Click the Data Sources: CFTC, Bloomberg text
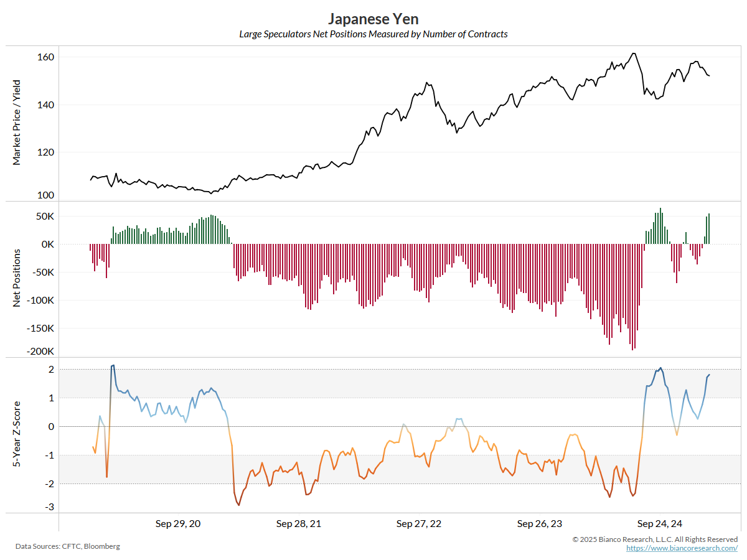This screenshot has height=560, width=747. [68, 546]
